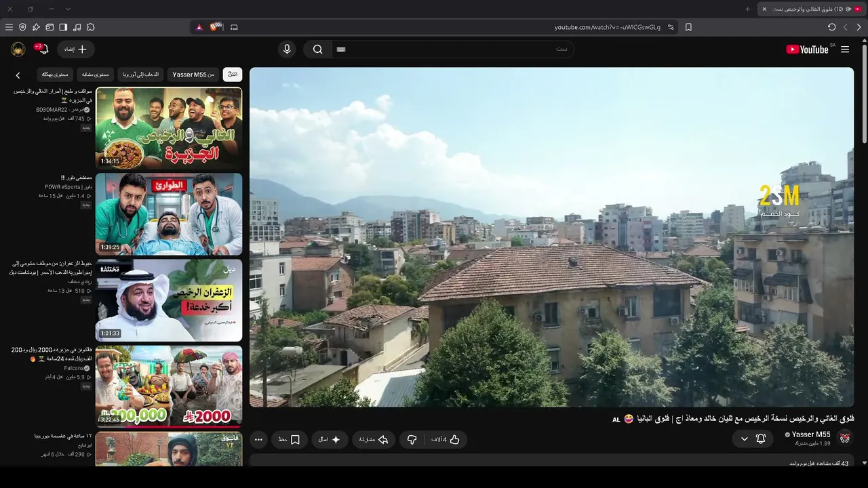This screenshot has height=488, width=868.
Task: Open Yasser M55 channel name link
Action: (x=811, y=434)
